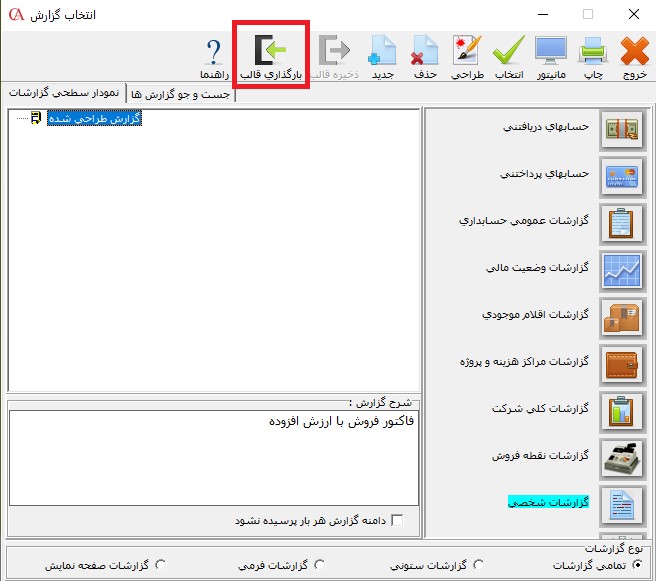Click Load Template (بارگذاری قالب) icon
This screenshot has width=656, height=581.
click(271, 57)
